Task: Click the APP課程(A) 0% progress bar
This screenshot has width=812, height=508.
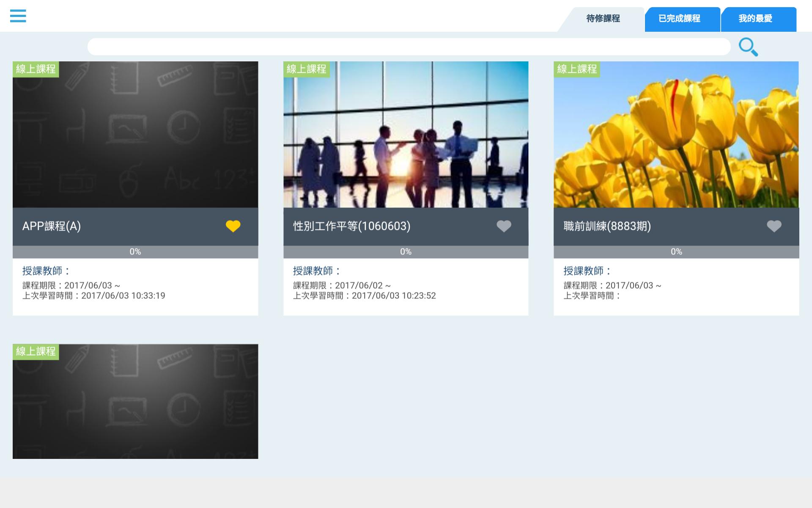Action: pyautogui.click(x=135, y=252)
